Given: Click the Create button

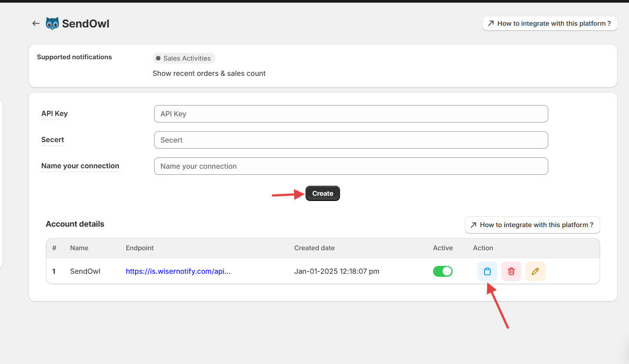Looking at the screenshot, I should pyautogui.click(x=323, y=194).
